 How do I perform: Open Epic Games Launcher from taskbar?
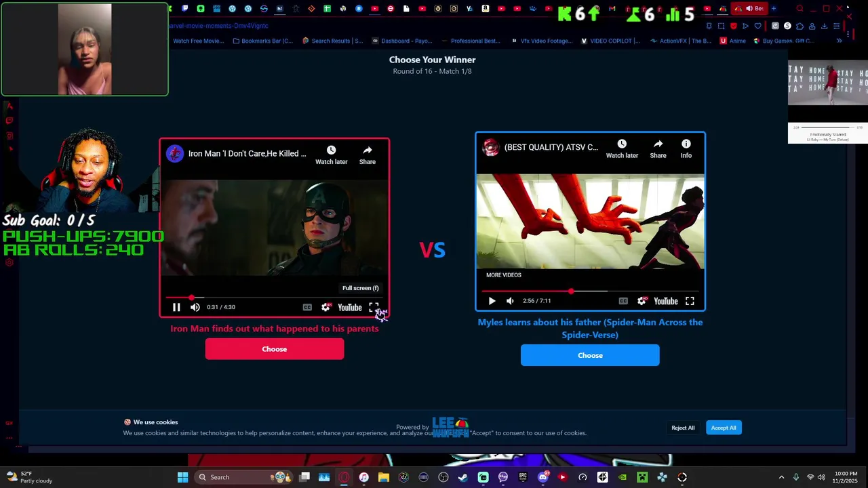(x=523, y=477)
